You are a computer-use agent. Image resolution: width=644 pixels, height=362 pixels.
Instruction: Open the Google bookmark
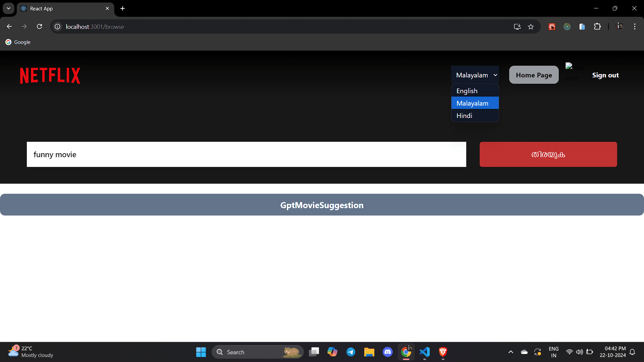[18, 42]
